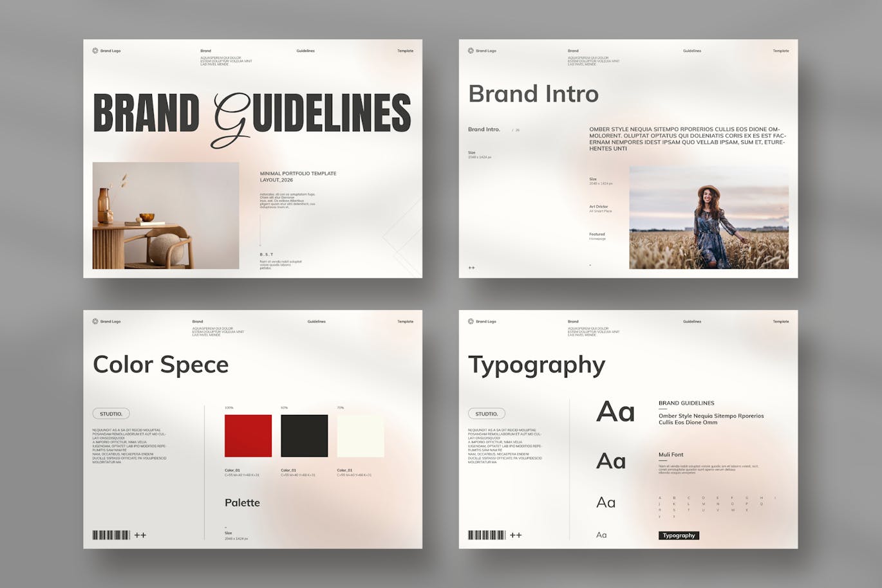Screen dimensions: 882x588
Task: Click the barcode graphic on the Typography slide
Action: [487, 535]
